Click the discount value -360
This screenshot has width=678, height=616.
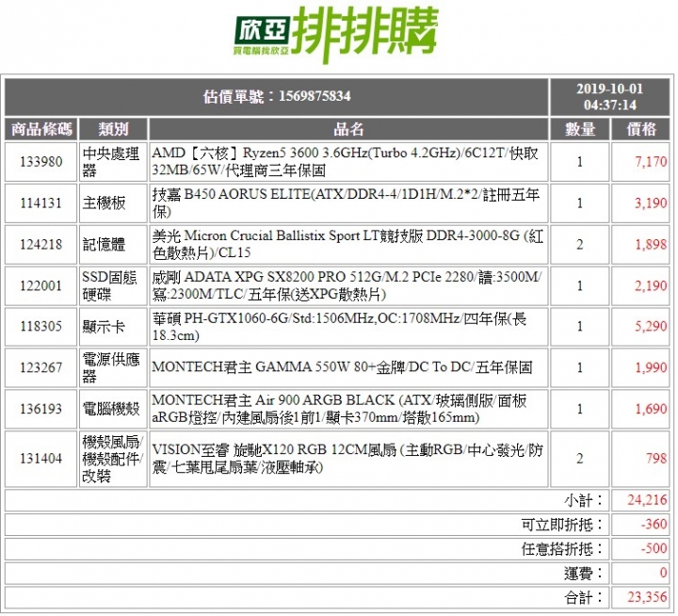pyautogui.click(x=654, y=525)
